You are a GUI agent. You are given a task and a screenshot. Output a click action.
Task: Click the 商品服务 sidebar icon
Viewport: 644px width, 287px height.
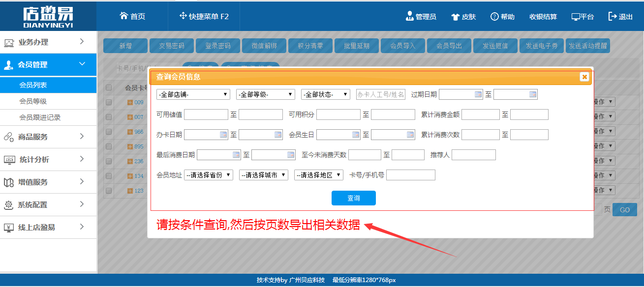click(9, 138)
